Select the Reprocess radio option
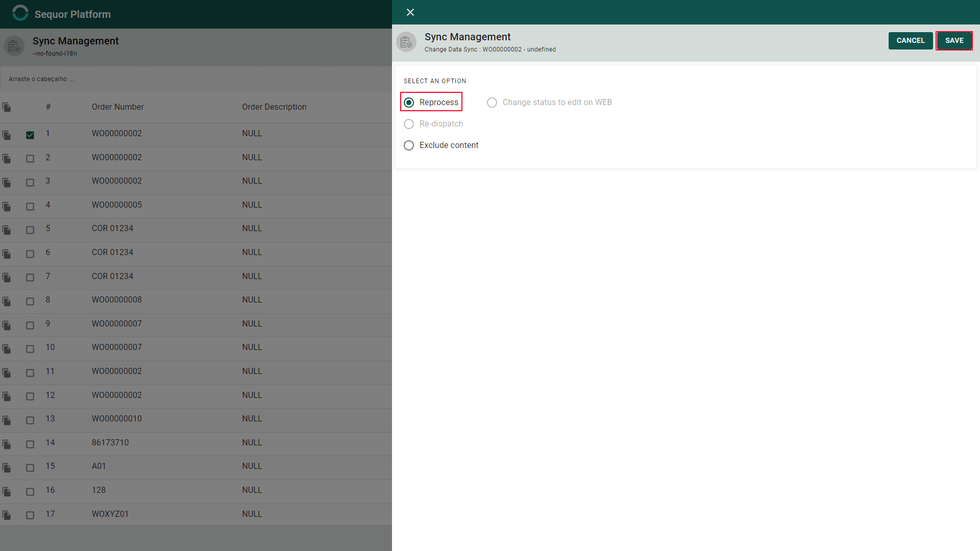The height and width of the screenshot is (551, 980). coord(409,103)
